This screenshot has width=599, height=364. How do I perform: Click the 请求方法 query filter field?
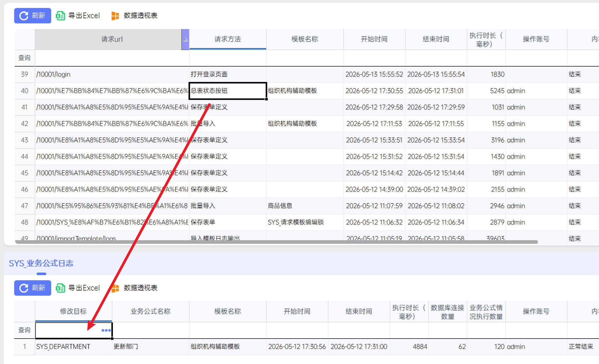coord(228,58)
